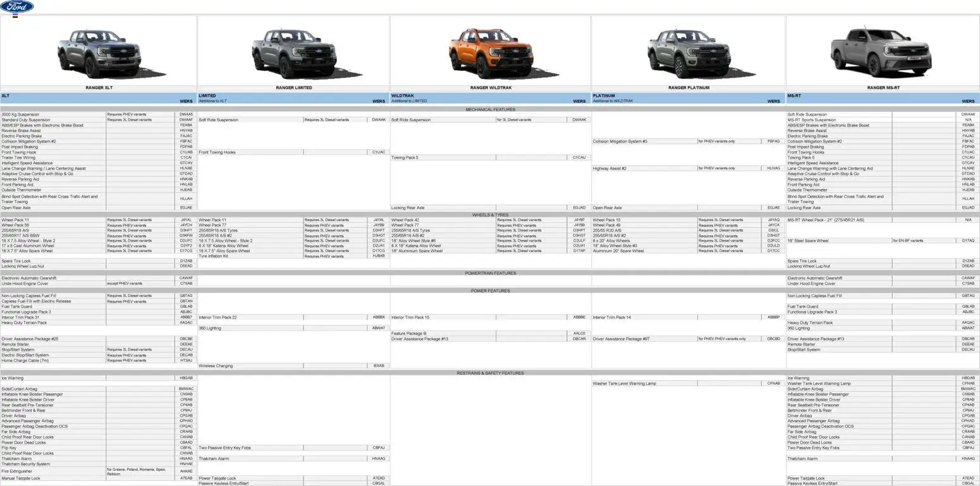Select the Ranger Limited truck image
This screenshot has height=486, width=980.
coord(293,53)
